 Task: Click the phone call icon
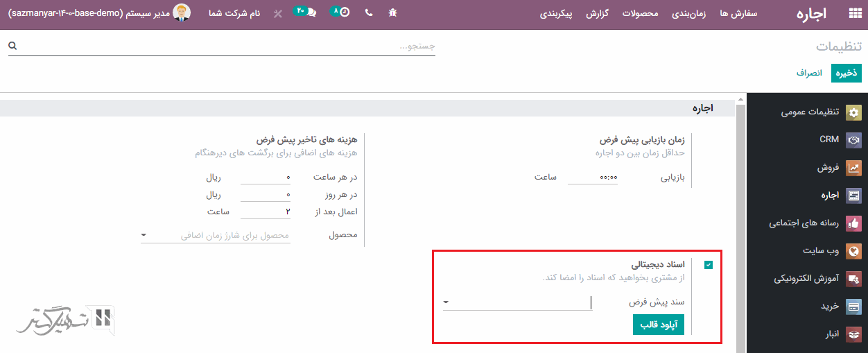[368, 13]
